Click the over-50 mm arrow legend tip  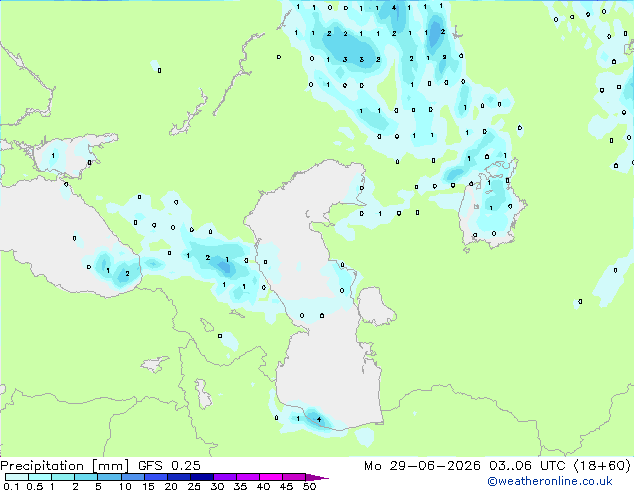[x=317, y=477]
